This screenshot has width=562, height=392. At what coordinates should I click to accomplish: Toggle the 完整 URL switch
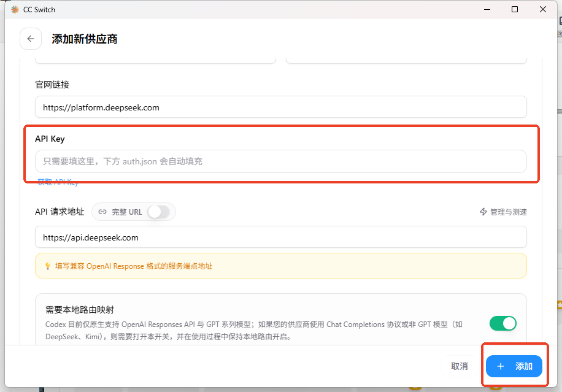coord(158,212)
